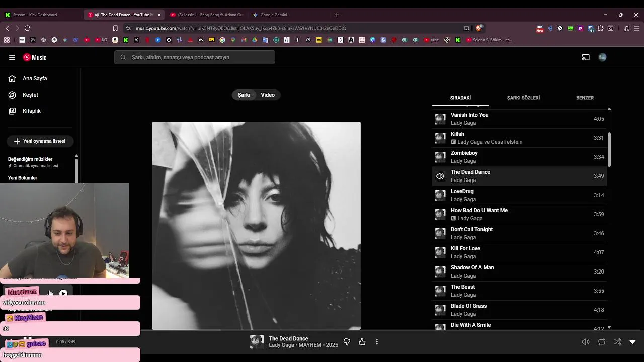The image size is (644, 362).
Task: Open the Amazon bookmark
Action: click(115, 40)
